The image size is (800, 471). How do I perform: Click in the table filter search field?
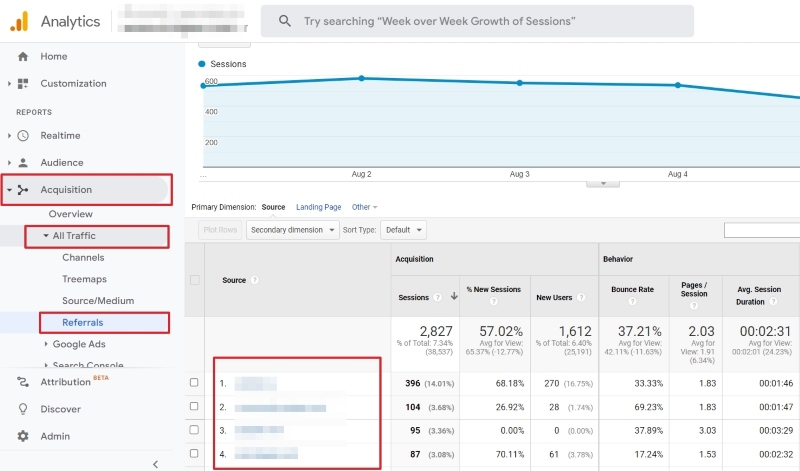click(x=762, y=230)
